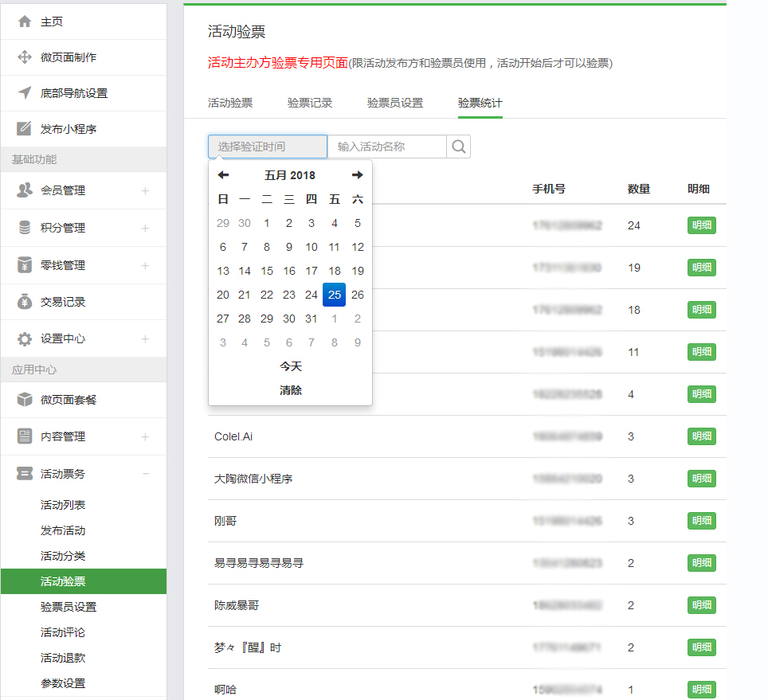Screen dimensions: 768x700
Task: Click the 微页面制作 move-arrows icon
Action: (x=25, y=57)
